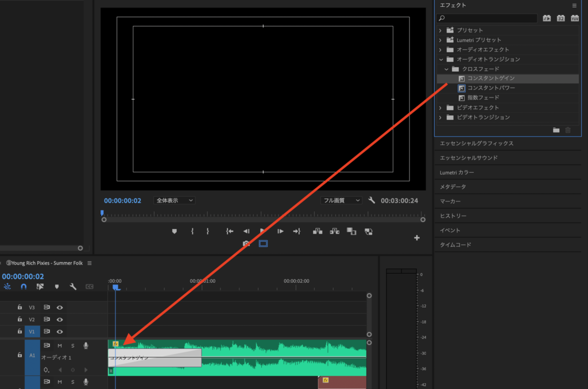Open the Lumetri カラー panel tab
The height and width of the screenshot is (389, 588).
(x=457, y=172)
